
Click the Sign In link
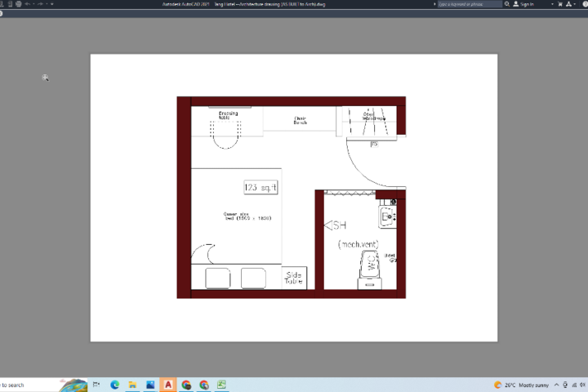tap(527, 4)
